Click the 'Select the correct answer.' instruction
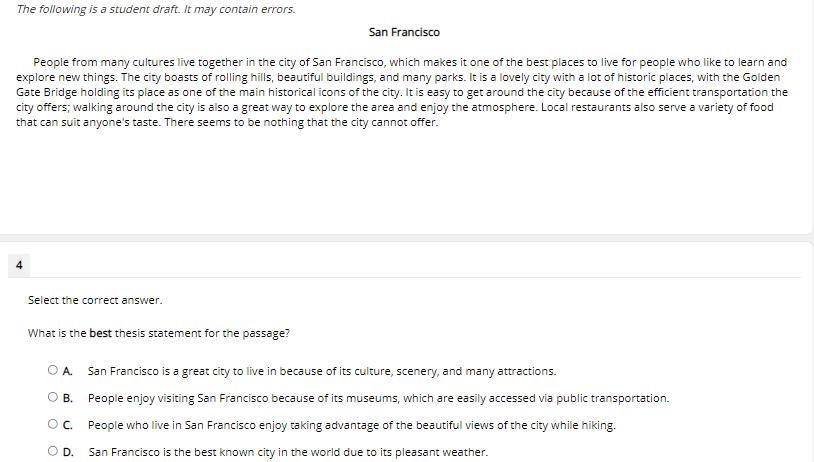This screenshot has width=814, height=462. (x=95, y=300)
